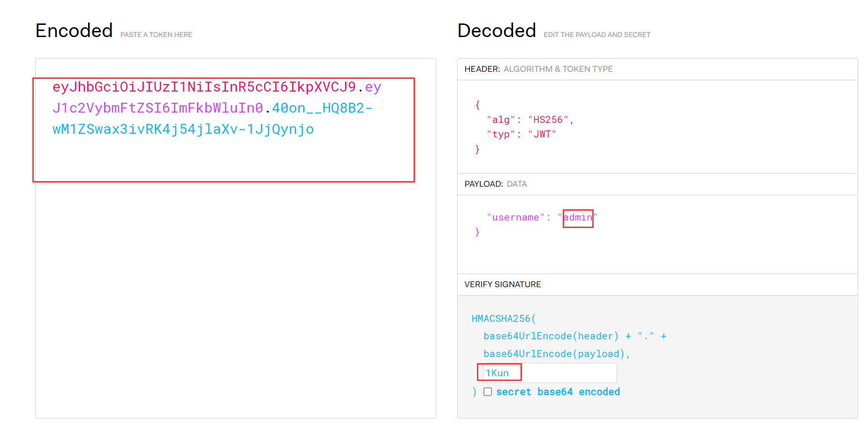This screenshot has height=434, width=868.
Task: Click the encoded JWT token text area
Action: (x=235, y=238)
